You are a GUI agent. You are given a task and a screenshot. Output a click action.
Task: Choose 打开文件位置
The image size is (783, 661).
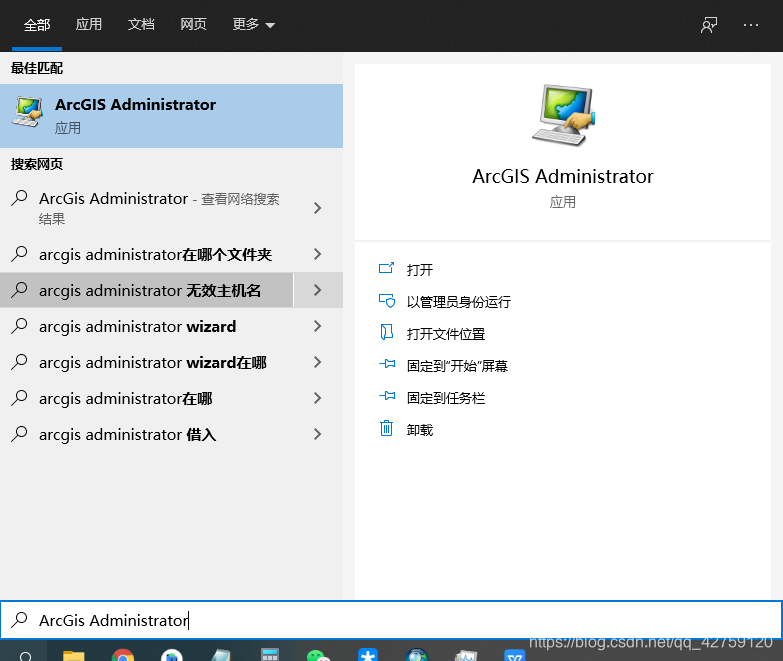[x=445, y=333]
